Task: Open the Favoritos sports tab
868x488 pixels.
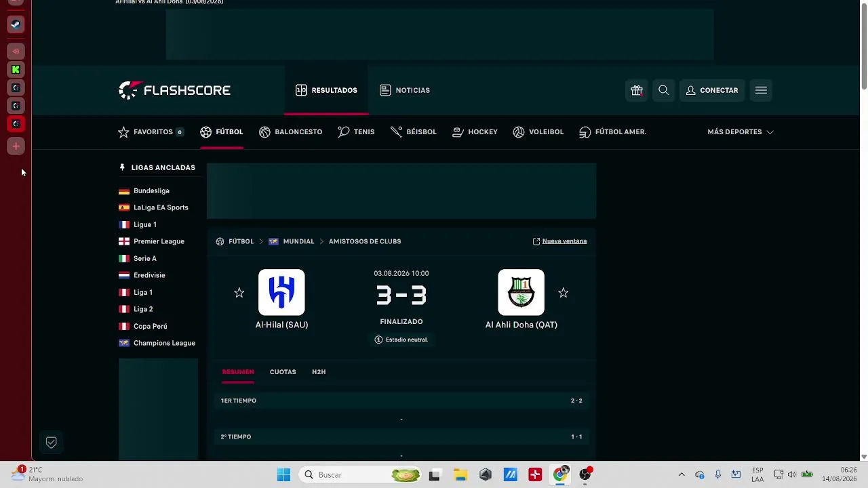Action: (x=151, y=131)
